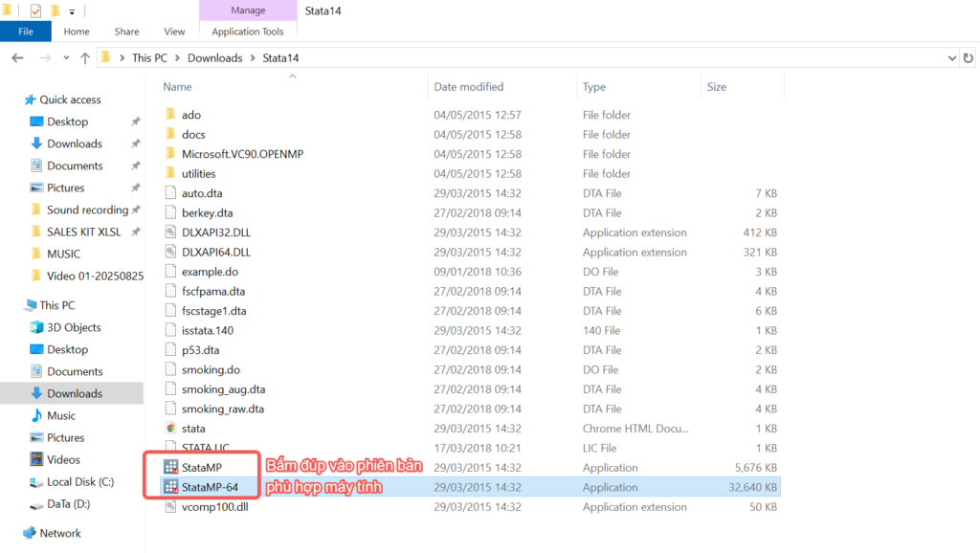Select the 32-bit StataMP application icon
Image resolution: width=980 pixels, height=553 pixels.
(x=171, y=468)
